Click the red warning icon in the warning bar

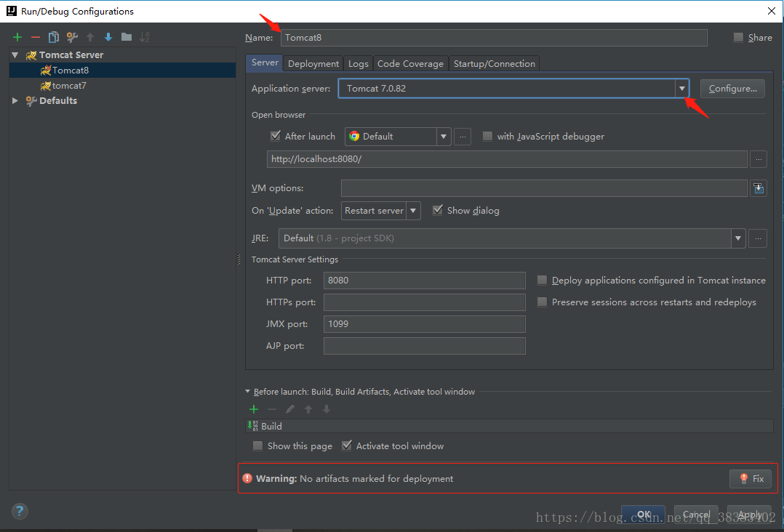click(247, 478)
